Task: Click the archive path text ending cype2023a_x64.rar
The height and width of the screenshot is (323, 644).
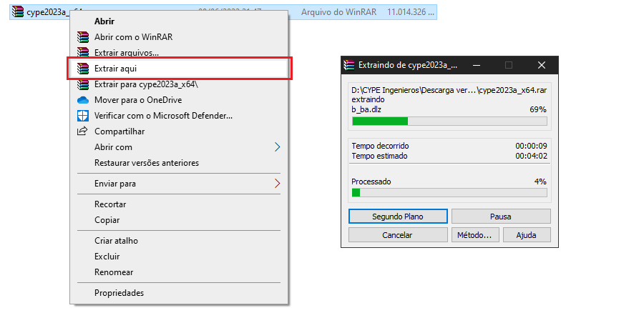Action: tap(449, 90)
